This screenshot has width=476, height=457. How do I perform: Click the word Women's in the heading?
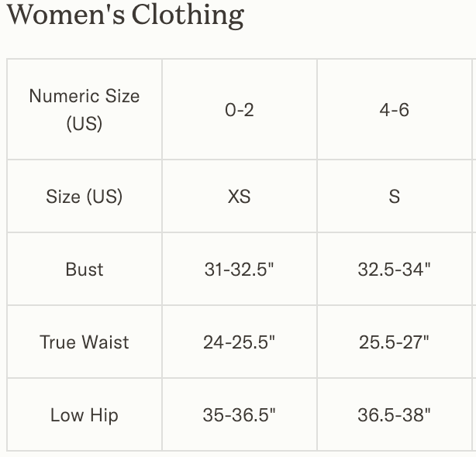(64, 15)
